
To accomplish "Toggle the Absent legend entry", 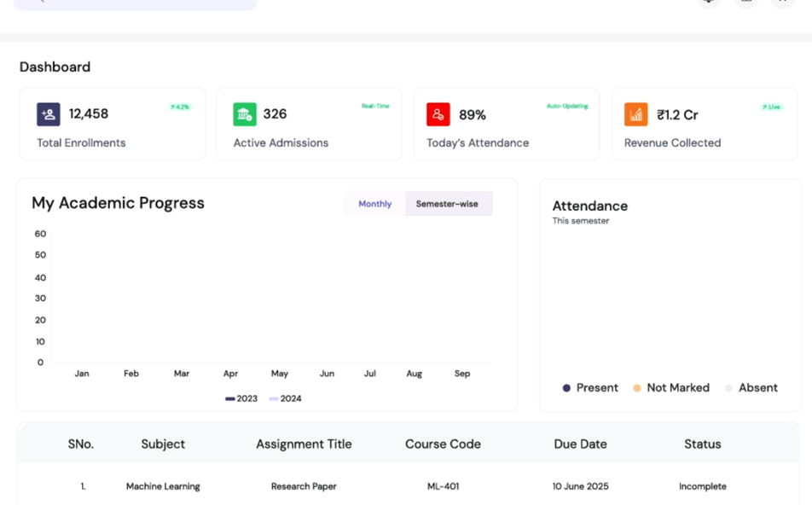I will point(751,388).
